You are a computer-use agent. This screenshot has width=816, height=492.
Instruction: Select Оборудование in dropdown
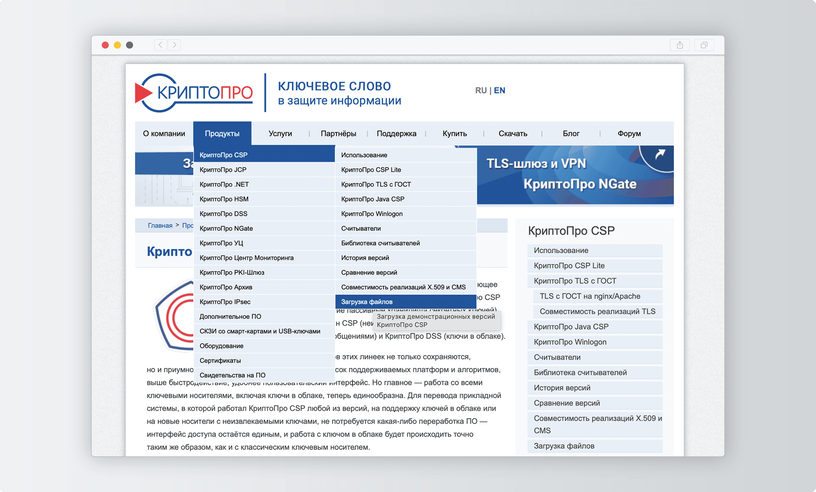pyautogui.click(x=264, y=345)
